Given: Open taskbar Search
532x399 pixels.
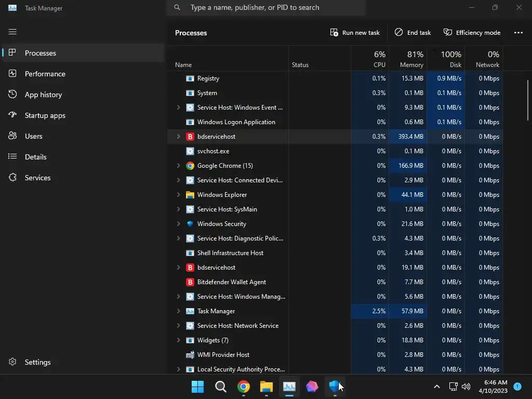Looking at the screenshot, I should click(220, 387).
